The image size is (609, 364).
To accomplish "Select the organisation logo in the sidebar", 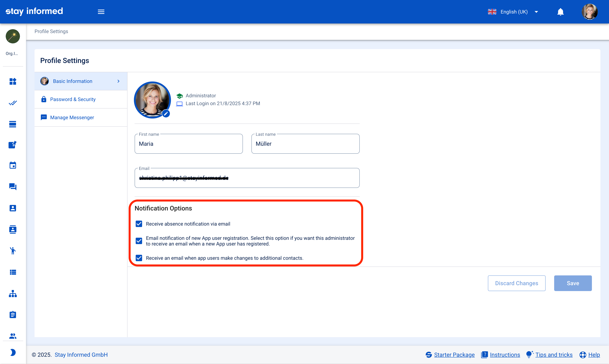I will [13, 36].
